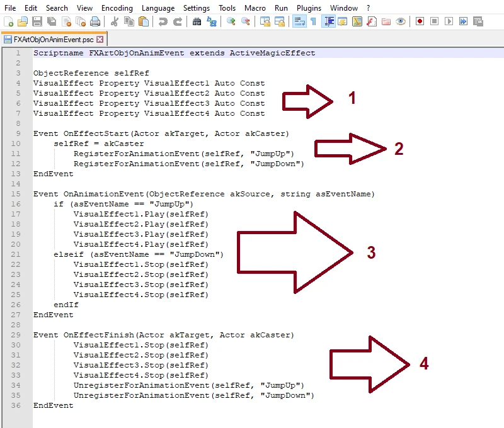Place cursor on 'Event OnEffectStart' line
This screenshot has height=428, width=504.
(161, 133)
